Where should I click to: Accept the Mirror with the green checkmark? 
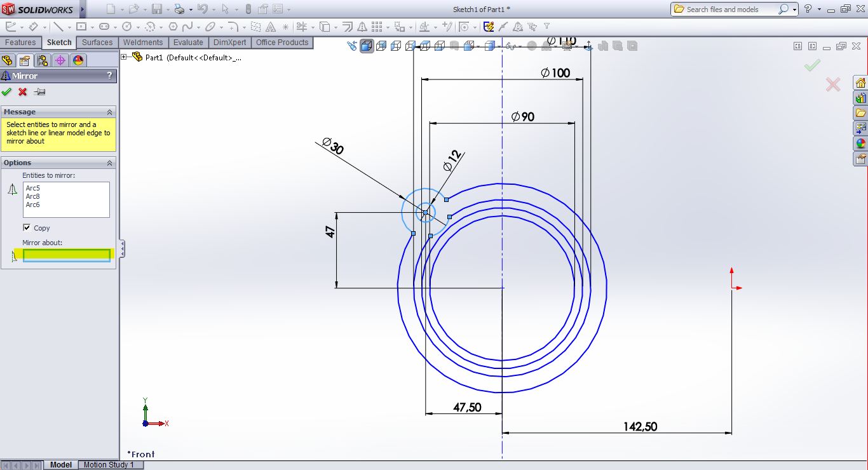click(7, 92)
